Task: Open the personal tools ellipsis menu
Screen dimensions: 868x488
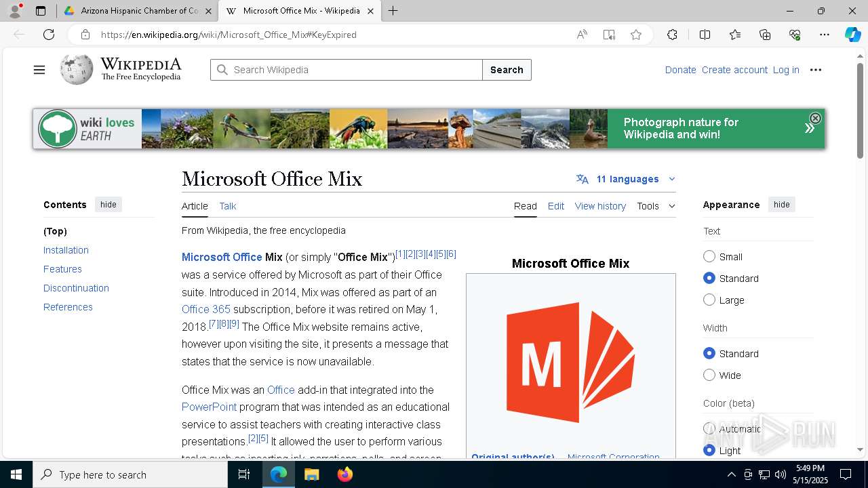Action: point(816,70)
